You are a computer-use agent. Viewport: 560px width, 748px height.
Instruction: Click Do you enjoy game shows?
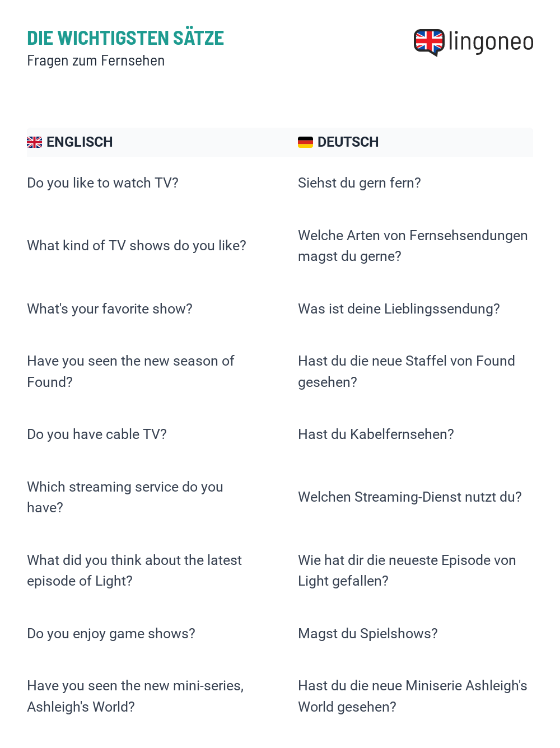tap(111, 634)
